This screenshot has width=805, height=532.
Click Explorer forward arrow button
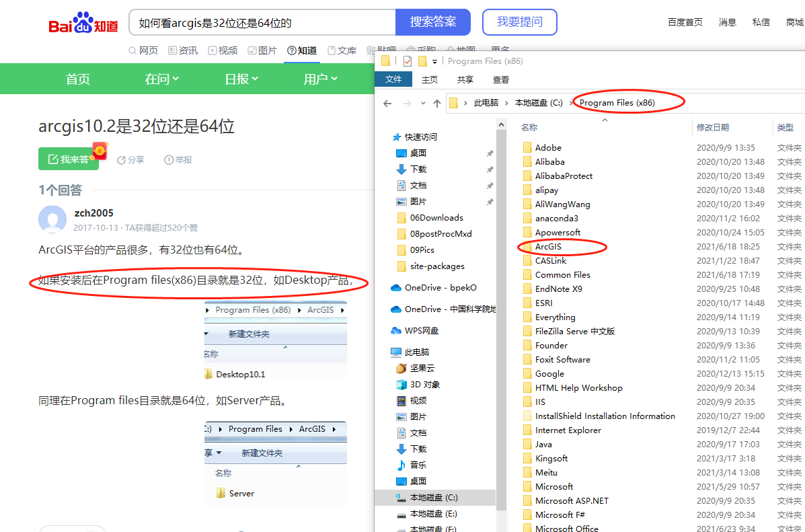407,103
